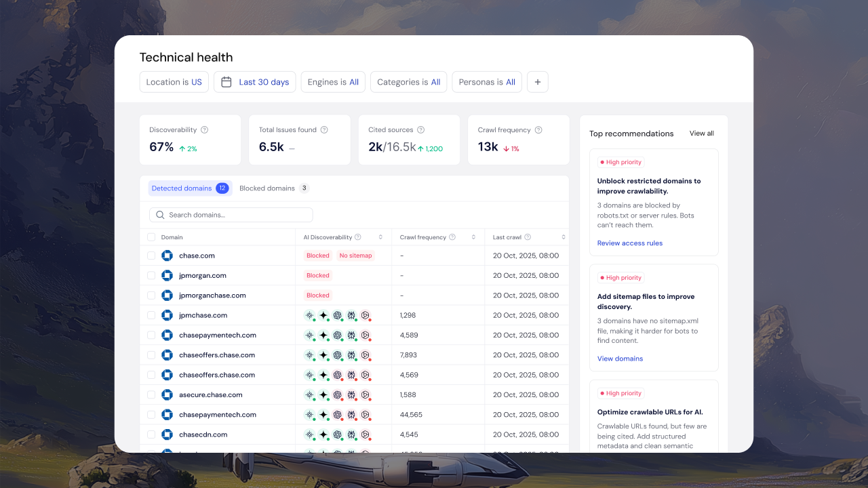Click the 67% Discoverability value

tap(161, 147)
